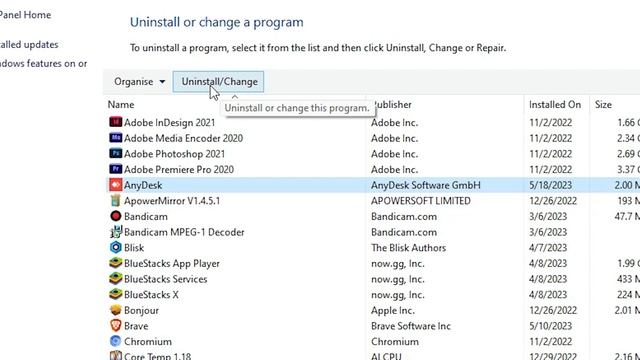Screen dimensions: 640x360
Task: Click the Bandicam red circle icon
Action: (x=116, y=216)
